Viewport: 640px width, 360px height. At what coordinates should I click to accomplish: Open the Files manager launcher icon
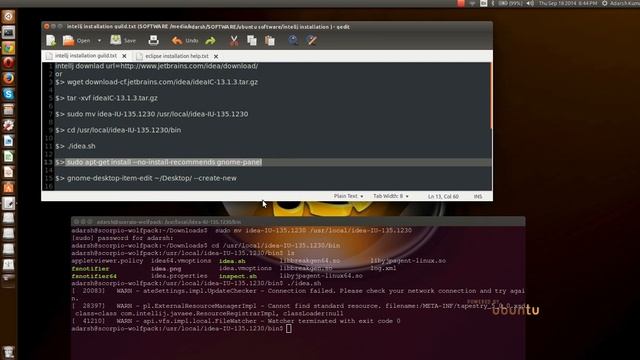coord(8,109)
